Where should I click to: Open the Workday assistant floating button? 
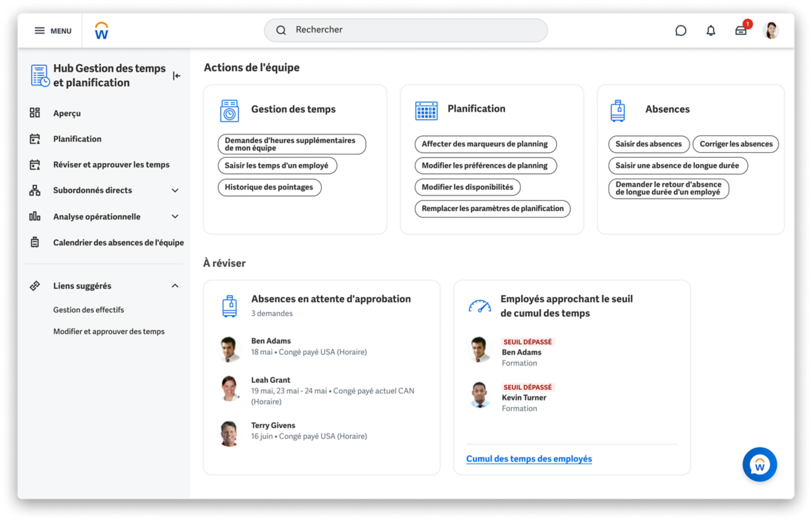point(759,464)
